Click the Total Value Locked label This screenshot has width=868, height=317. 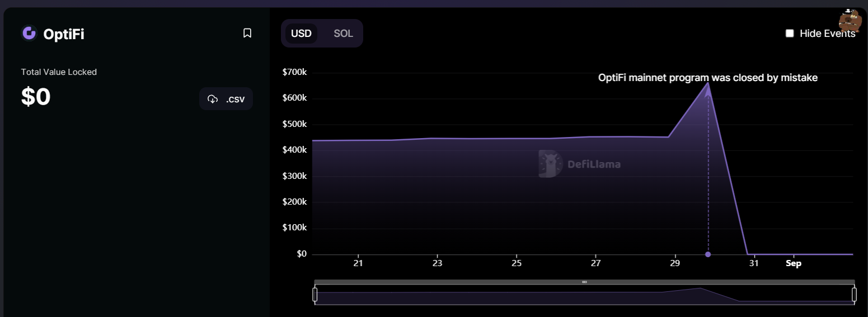click(59, 72)
